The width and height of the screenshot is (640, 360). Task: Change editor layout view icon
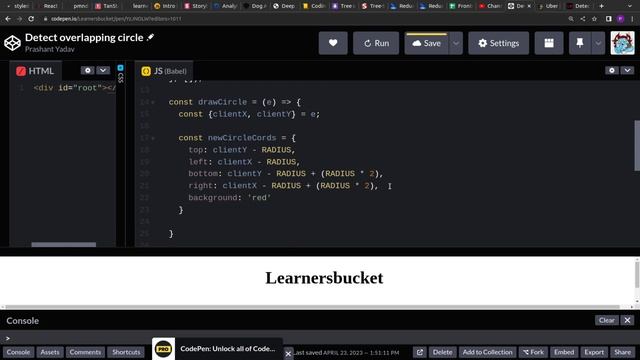coord(549,43)
